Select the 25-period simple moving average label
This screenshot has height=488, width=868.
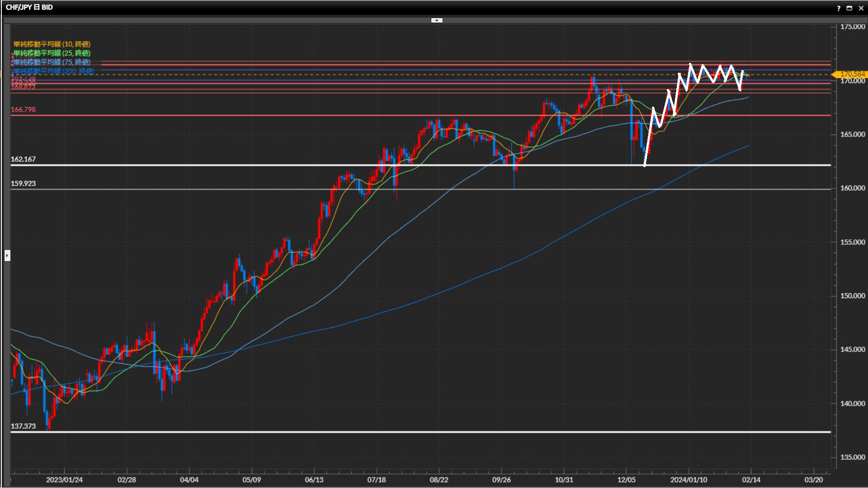coord(52,53)
